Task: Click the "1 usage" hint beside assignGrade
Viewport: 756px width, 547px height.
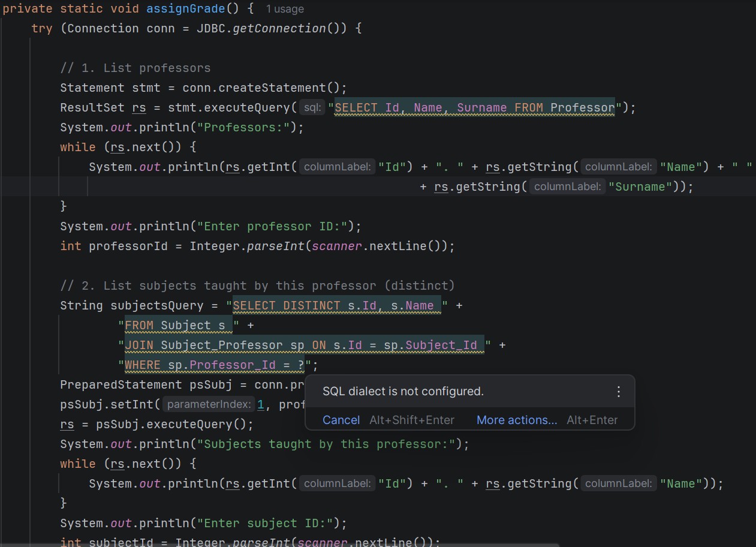Action: (x=284, y=9)
